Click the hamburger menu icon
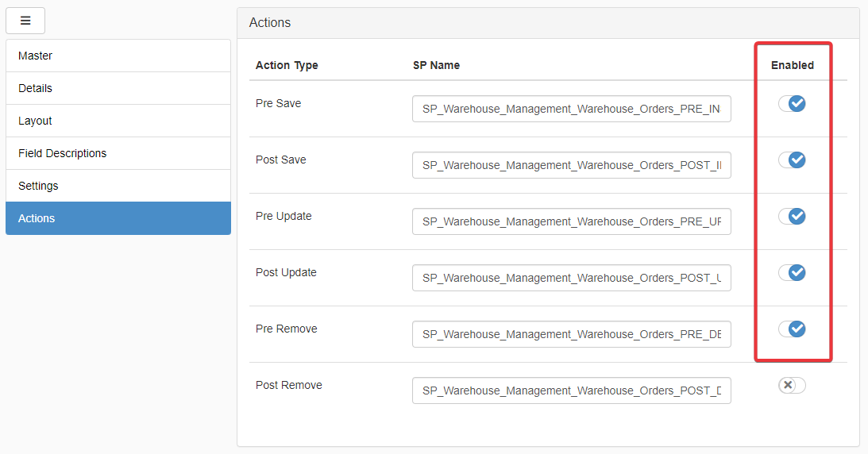 (x=25, y=21)
